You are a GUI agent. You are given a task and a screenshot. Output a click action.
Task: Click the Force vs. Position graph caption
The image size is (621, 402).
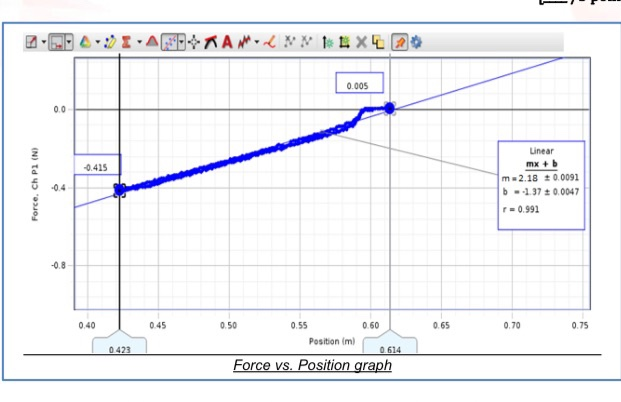click(x=312, y=365)
